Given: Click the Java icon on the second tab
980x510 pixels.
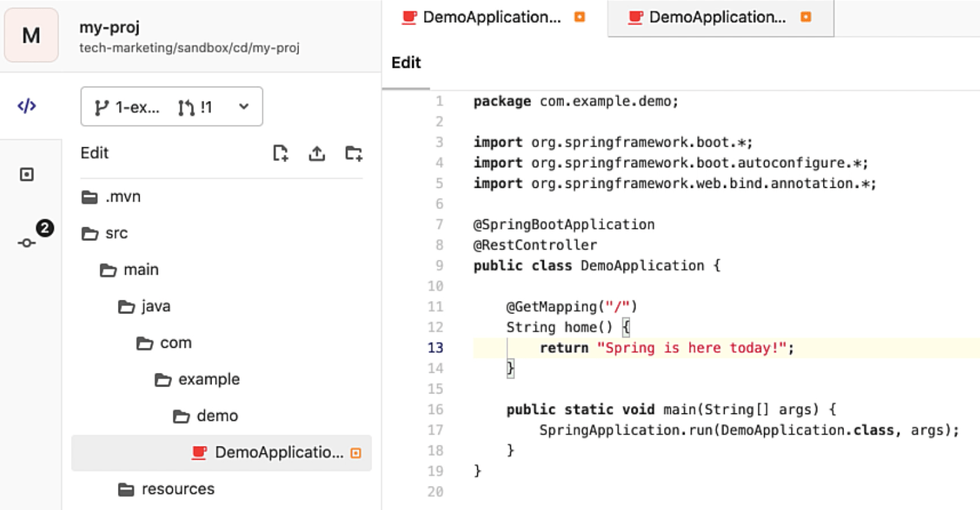Looking at the screenshot, I should 635,17.
